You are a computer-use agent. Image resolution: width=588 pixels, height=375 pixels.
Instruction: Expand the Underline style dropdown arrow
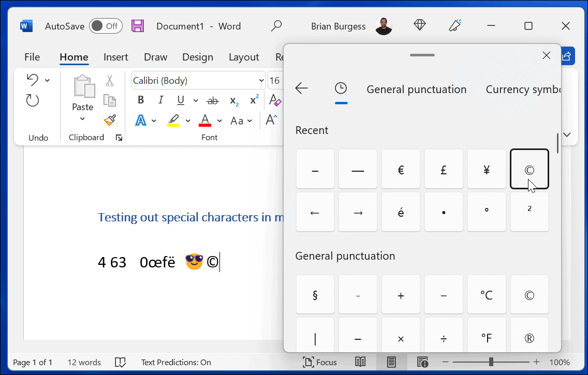point(196,100)
